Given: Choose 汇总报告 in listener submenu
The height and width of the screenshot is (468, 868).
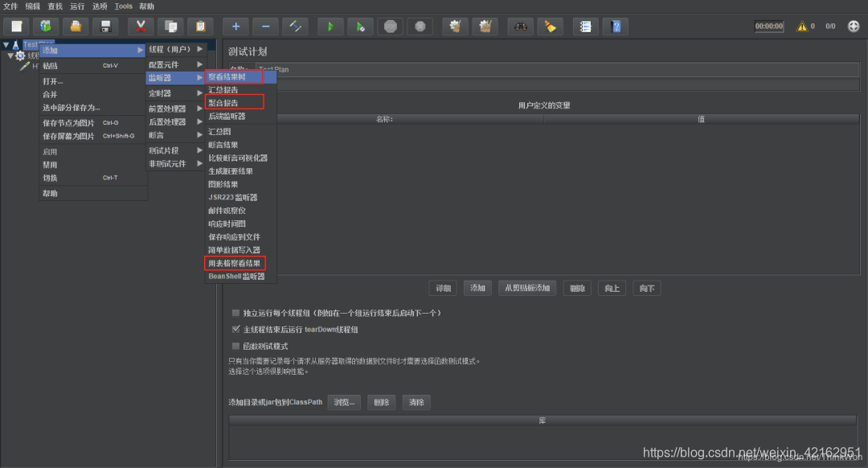Looking at the screenshot, I should [x=241, y=90].
